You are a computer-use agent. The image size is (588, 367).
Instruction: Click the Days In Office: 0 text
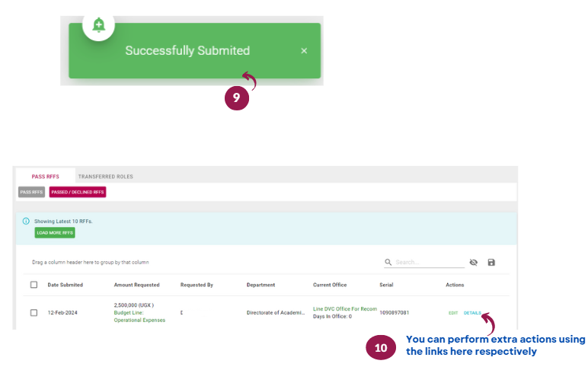point(333,317)
